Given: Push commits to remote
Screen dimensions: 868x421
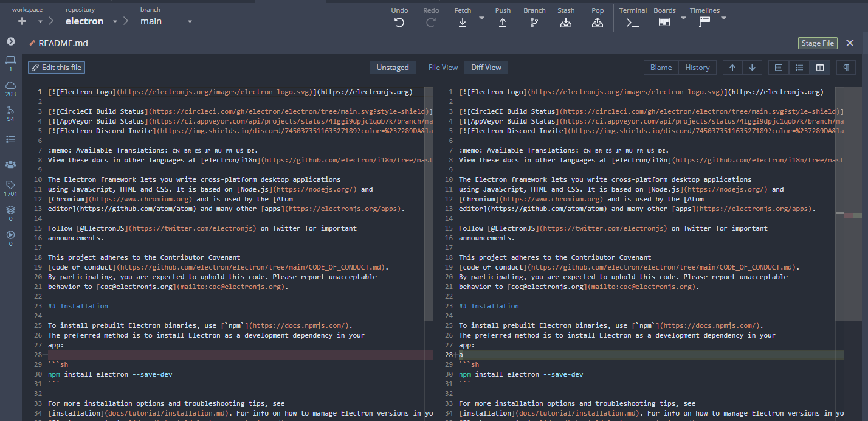Looking at the screenshot, I should pos(503,17).
